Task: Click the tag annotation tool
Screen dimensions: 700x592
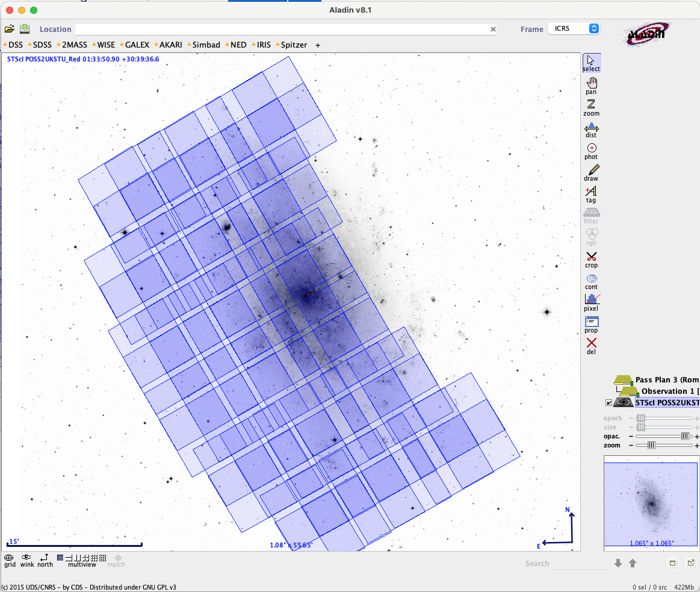Action: (x=591, y=194)
